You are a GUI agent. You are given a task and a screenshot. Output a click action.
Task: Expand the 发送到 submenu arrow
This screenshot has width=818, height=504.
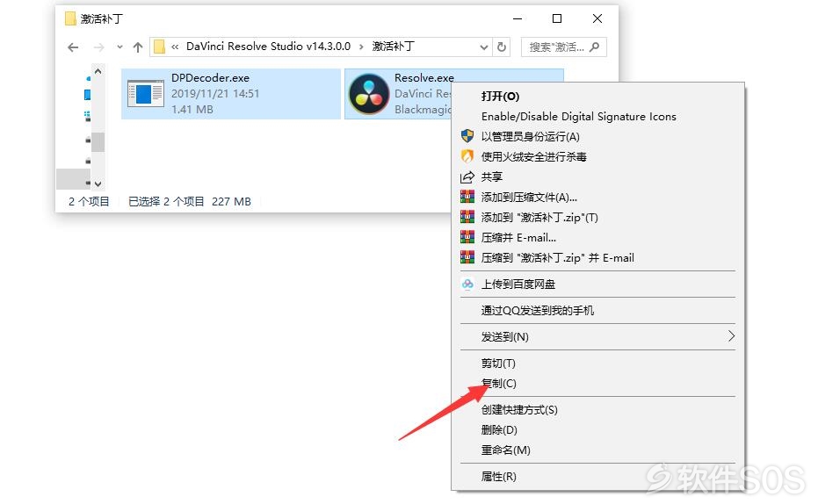(731, 336)
